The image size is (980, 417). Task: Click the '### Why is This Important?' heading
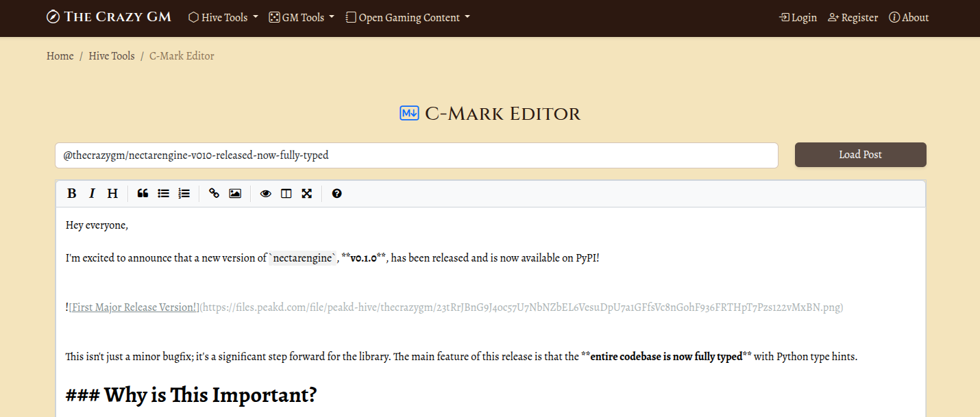191,395
